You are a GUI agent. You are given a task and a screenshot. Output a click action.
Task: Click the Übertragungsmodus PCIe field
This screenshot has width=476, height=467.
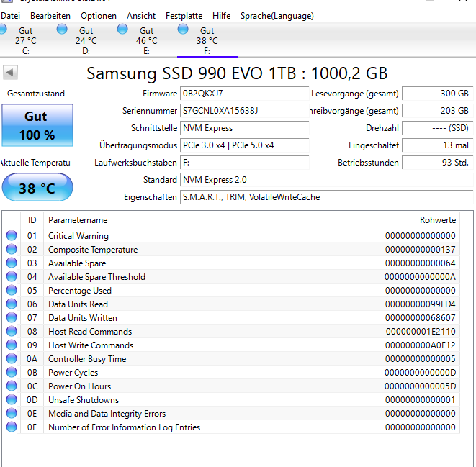[245, 145]
